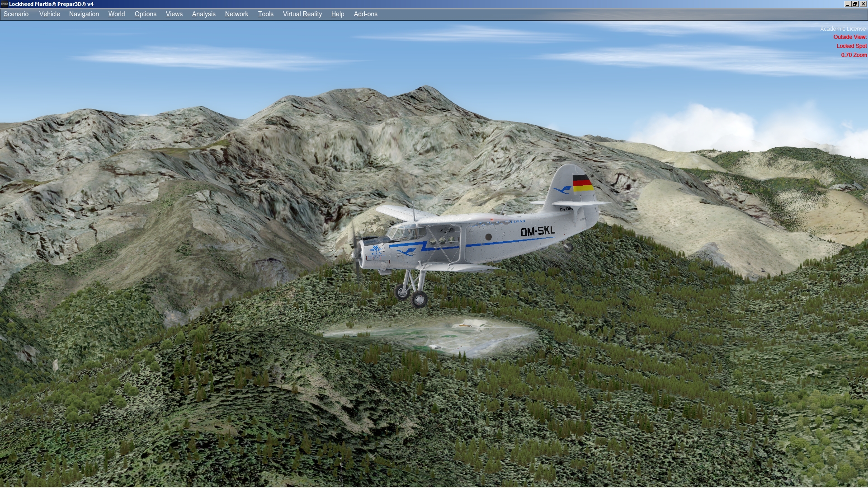Viewport: 868px width, 488px height.
Task: Open the Views menu
Action: point(174,14)
